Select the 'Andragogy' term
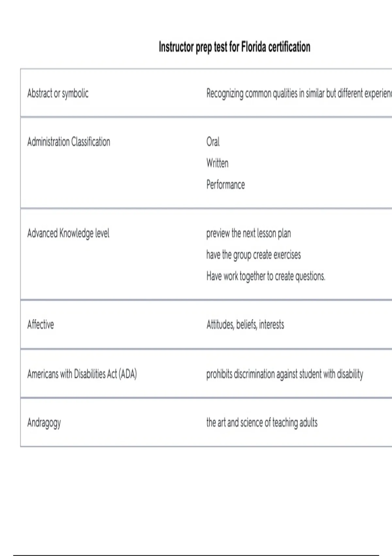The image size is (392, 556). pos(44,423)
